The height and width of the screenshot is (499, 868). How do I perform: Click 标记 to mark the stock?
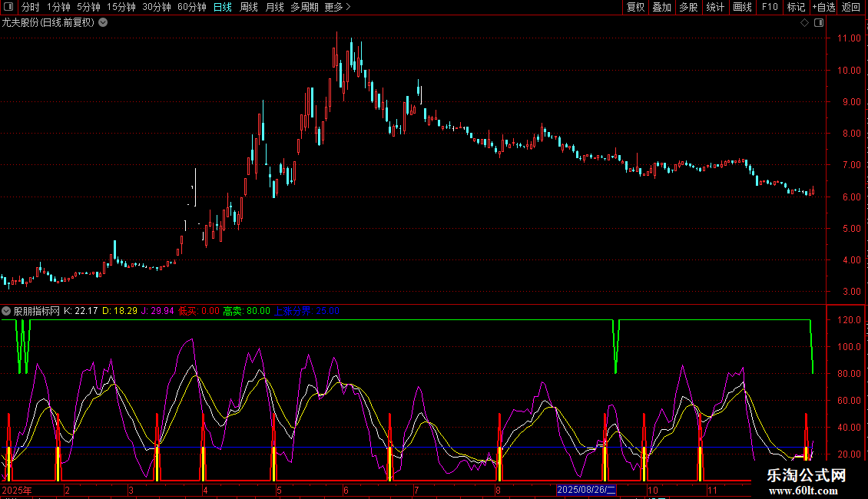point(796,8)
